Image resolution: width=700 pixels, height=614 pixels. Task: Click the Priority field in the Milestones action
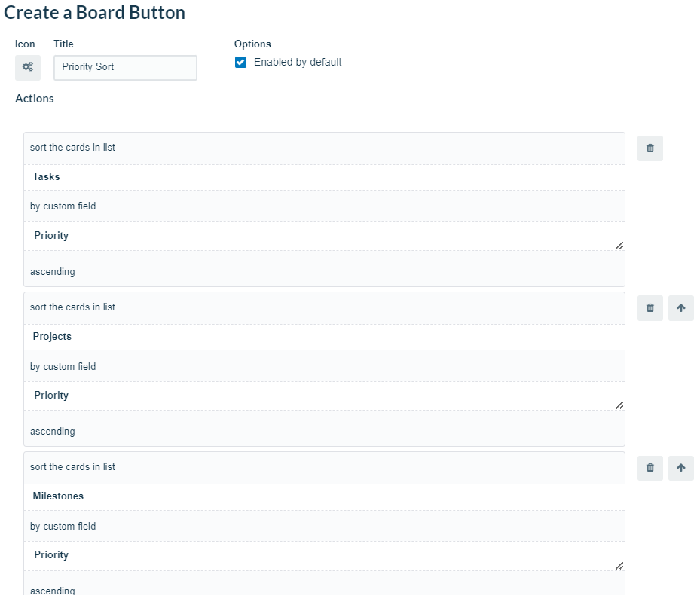pos(324,555)
